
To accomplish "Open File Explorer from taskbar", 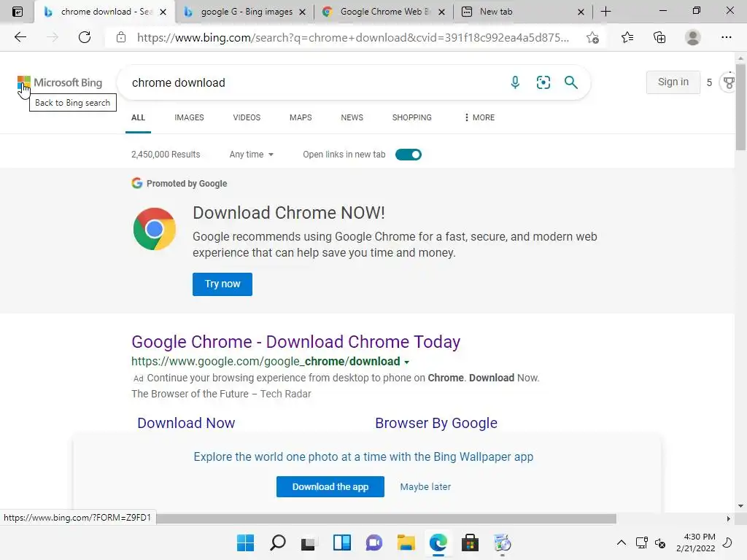I will click(406, 542).
